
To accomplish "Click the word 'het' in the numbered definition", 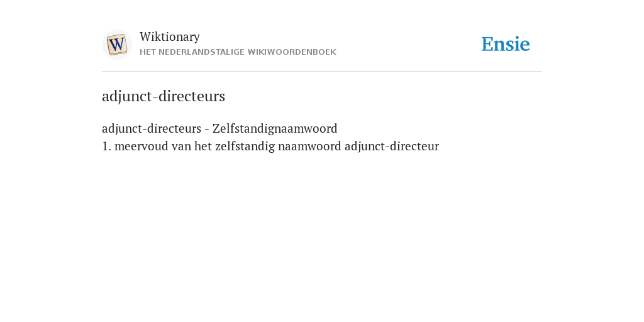I will click(x=203, y=146).
